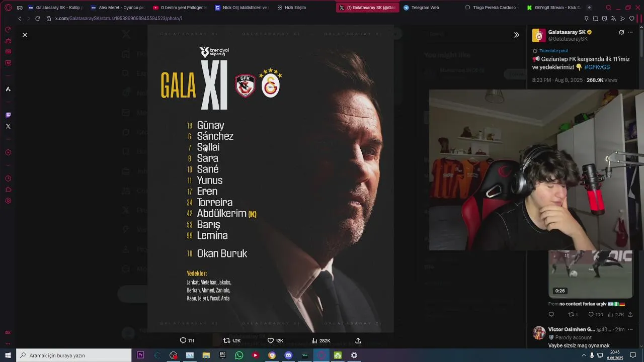644x362 pixels.
Task: Retweet the forlan arşiv reply (1)
Action: click(573, 315)
